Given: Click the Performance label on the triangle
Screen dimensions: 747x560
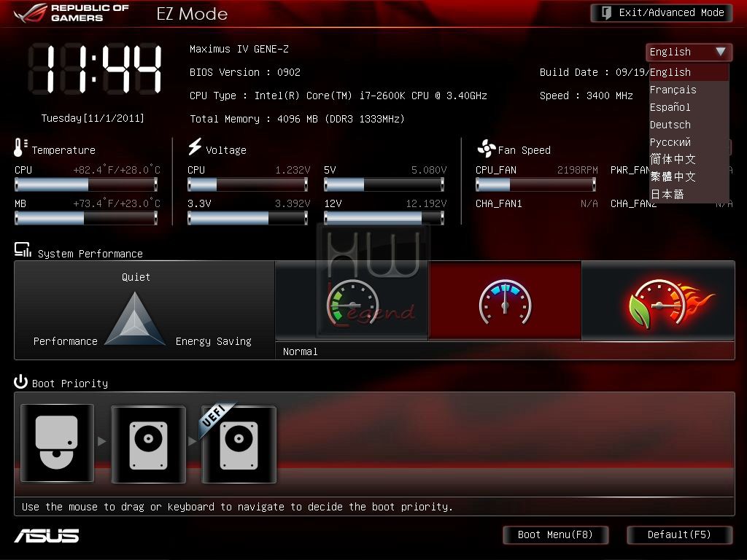Looking at the screenshot, I should point(65,341).
